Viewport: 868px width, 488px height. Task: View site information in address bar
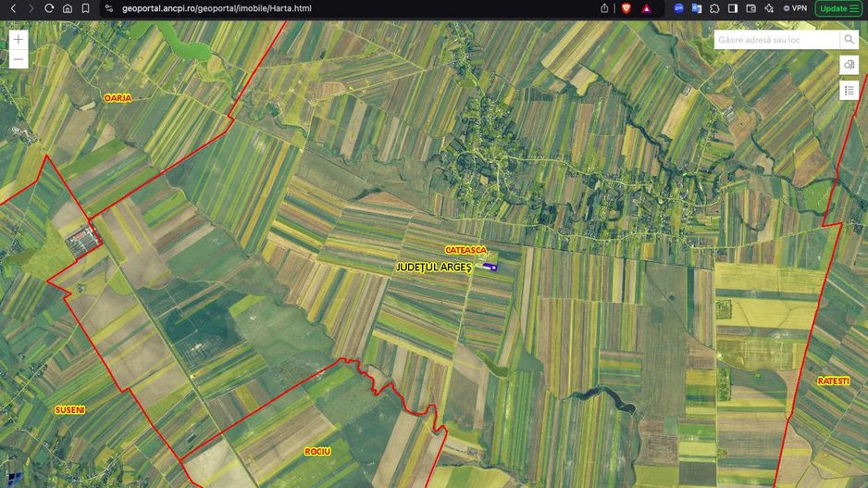[108, 8]
